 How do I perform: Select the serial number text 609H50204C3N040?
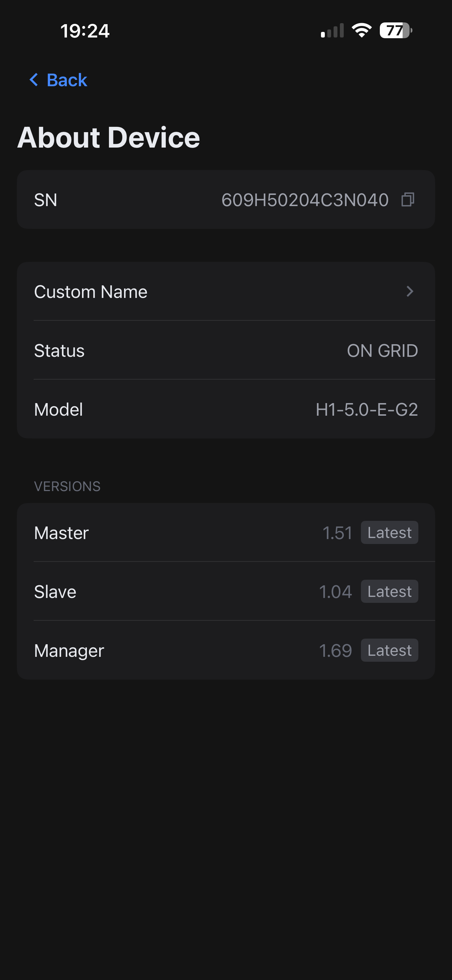tap(305, 200)
